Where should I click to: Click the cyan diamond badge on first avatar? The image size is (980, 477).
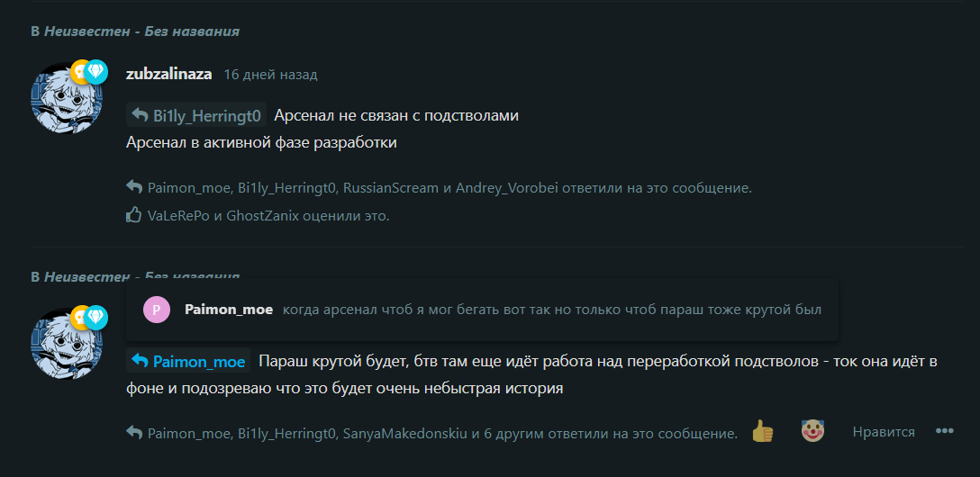[x=96, y=72]
